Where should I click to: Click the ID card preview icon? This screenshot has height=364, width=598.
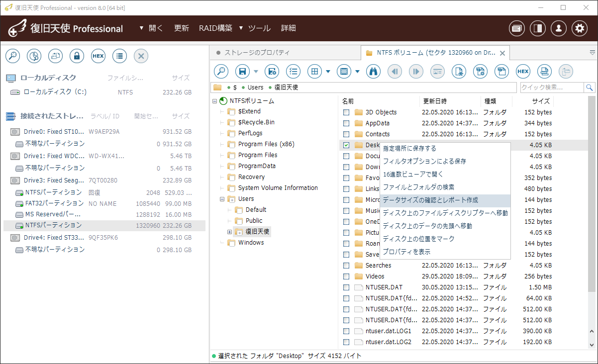click(437, 72)
